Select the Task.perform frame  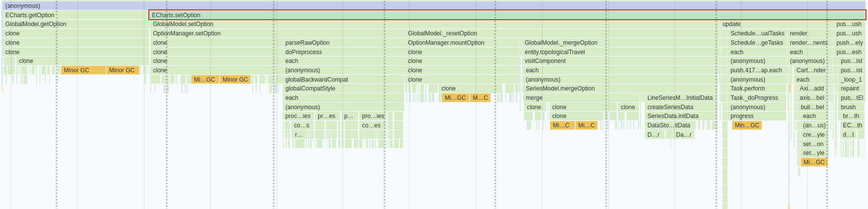coord(757,89)
